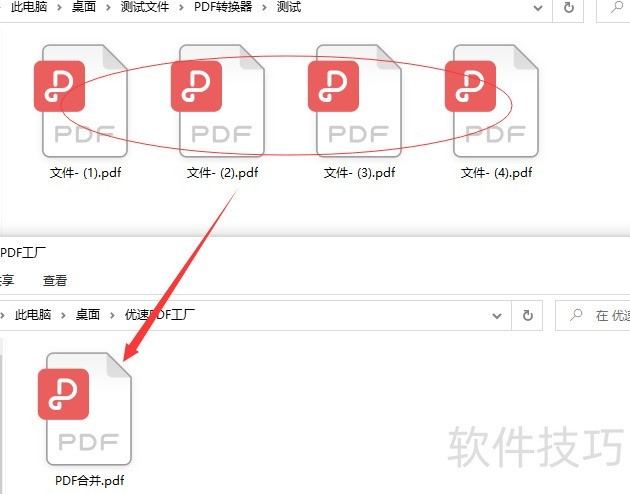
Task: Select the 文件- (1).pdf file icon
Action: (x=81, y=100)
